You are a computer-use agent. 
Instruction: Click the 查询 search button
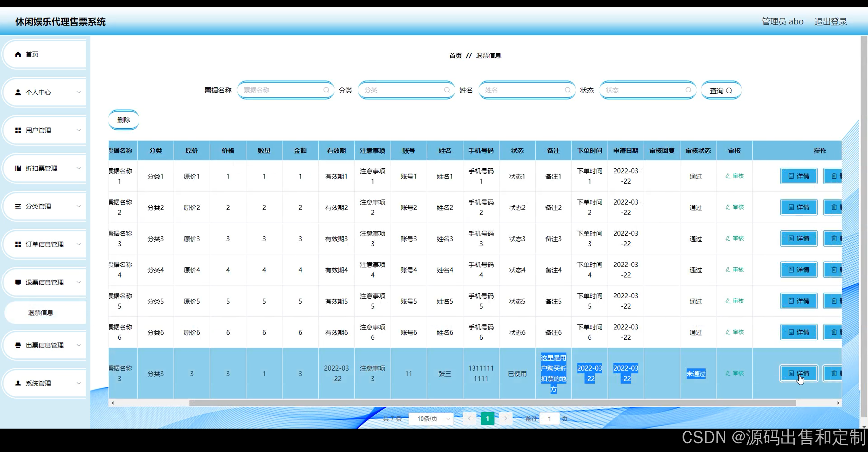point(721,91)
